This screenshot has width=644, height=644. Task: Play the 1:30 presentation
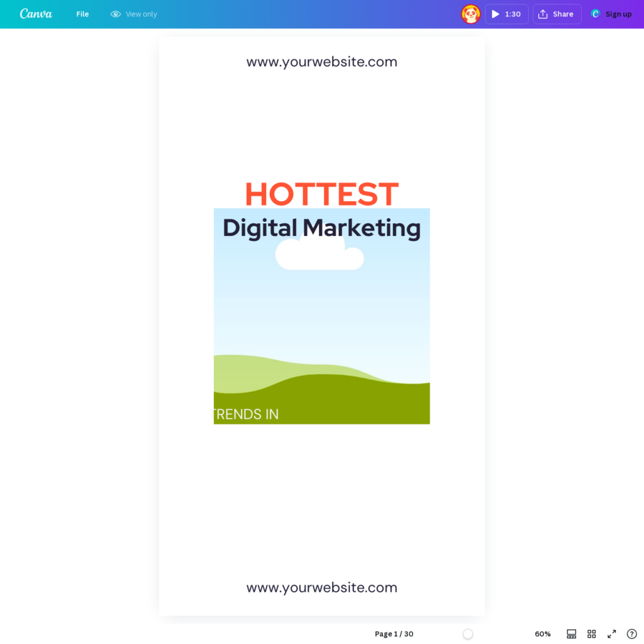click(x=506, y=14)
